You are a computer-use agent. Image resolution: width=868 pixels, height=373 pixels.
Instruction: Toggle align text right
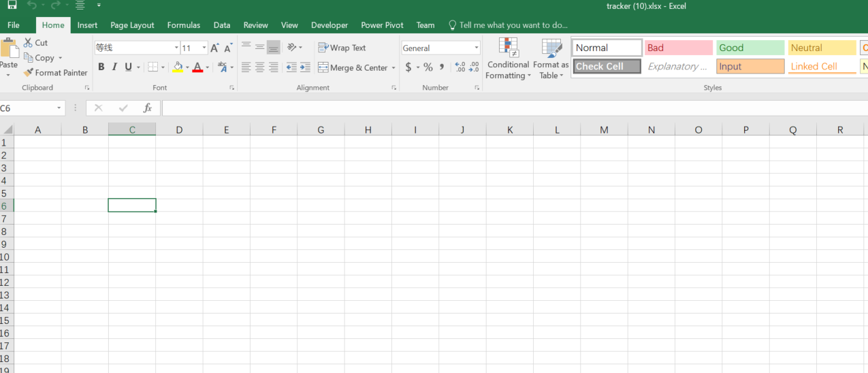coord(273,67)
